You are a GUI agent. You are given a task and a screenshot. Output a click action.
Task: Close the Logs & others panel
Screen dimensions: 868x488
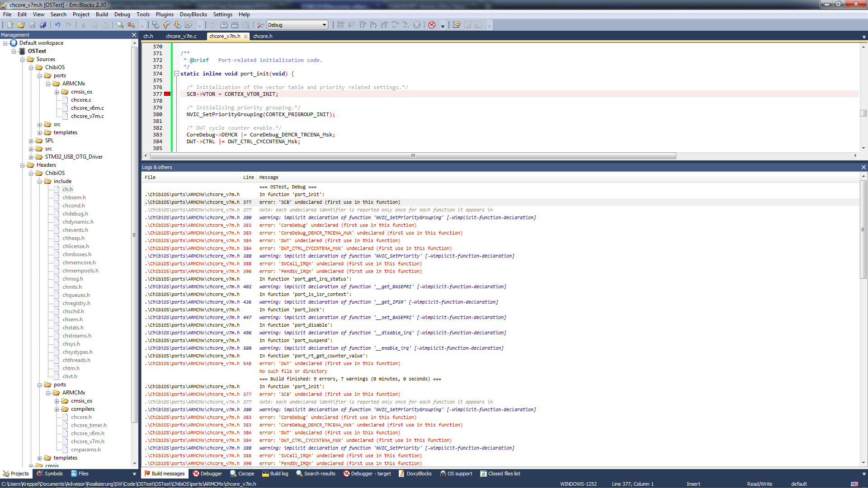(863, 167)
